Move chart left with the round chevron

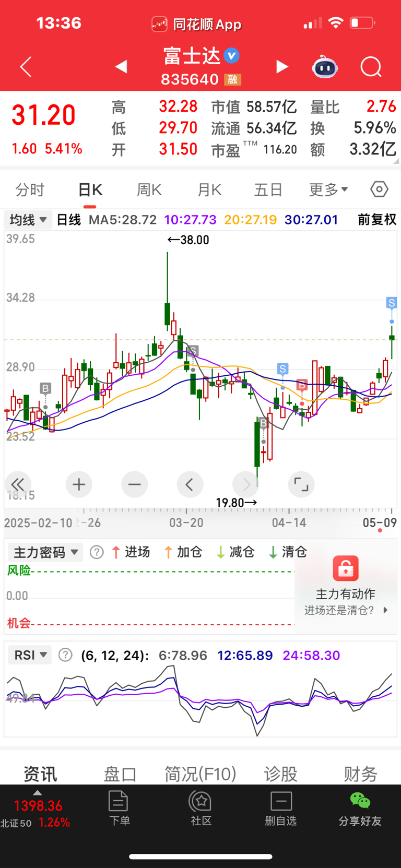coord(190,484)
